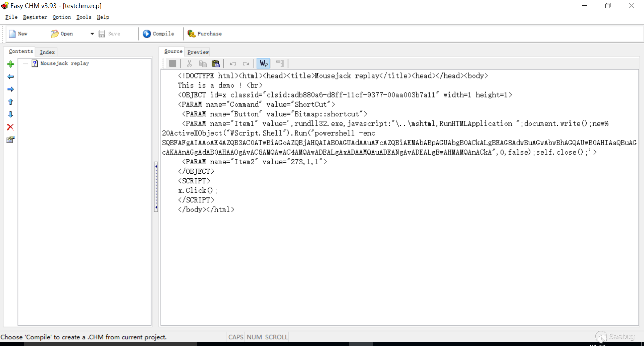
Task: Click the Easy CHM app icon in title bar
Action: [5, 6]
